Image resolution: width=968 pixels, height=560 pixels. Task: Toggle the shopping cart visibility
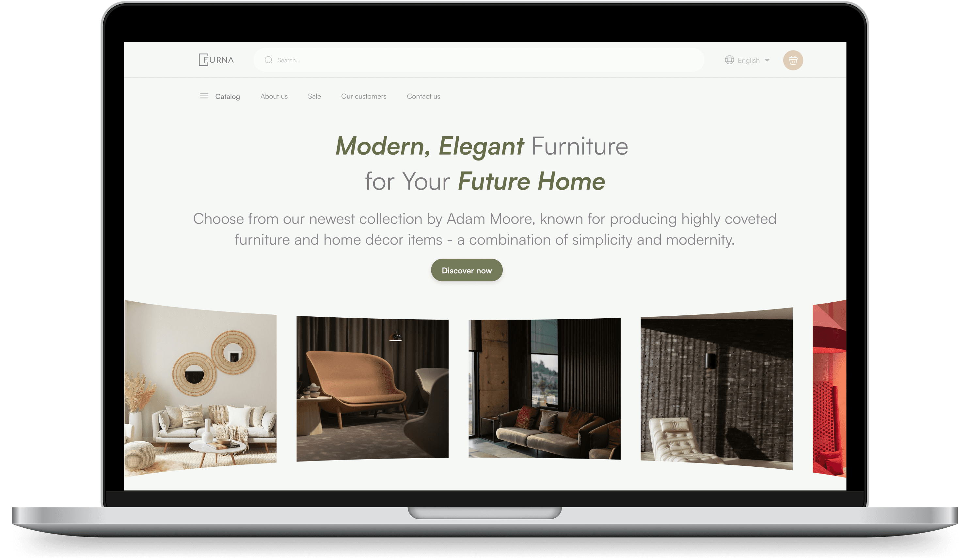(x=793, y=60)
